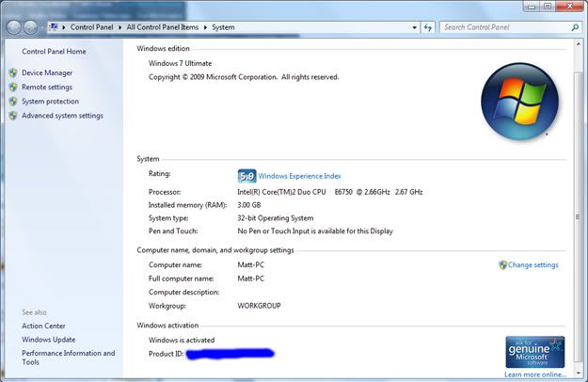
Task: Click the Windows edition section heading
Action: pos(163,48)
